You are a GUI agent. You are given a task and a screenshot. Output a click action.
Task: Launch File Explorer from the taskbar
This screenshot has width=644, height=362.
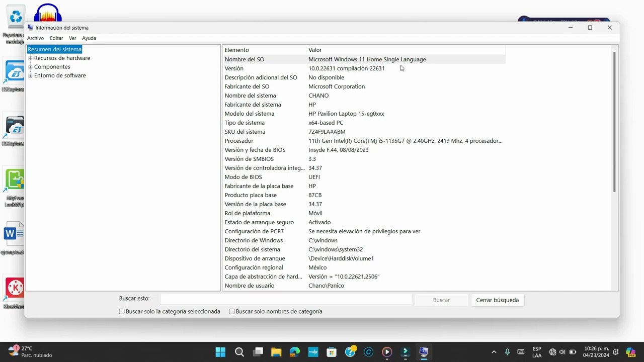pos(276,352)
